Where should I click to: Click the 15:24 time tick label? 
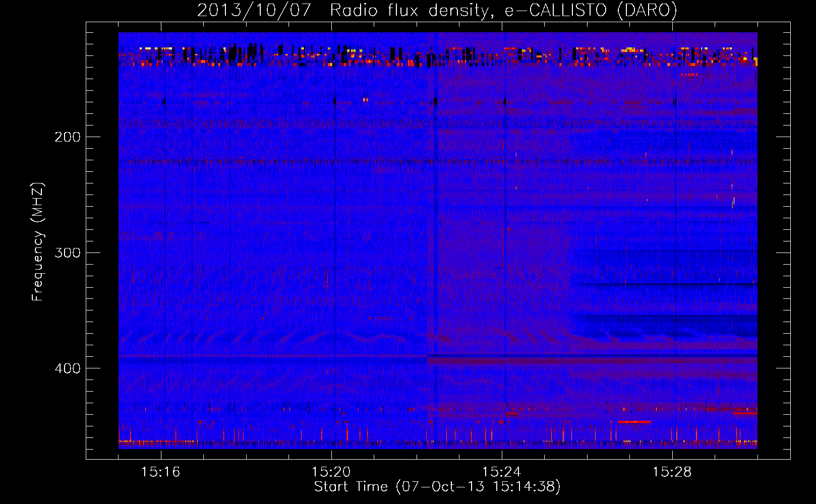[x=501, y=472]
